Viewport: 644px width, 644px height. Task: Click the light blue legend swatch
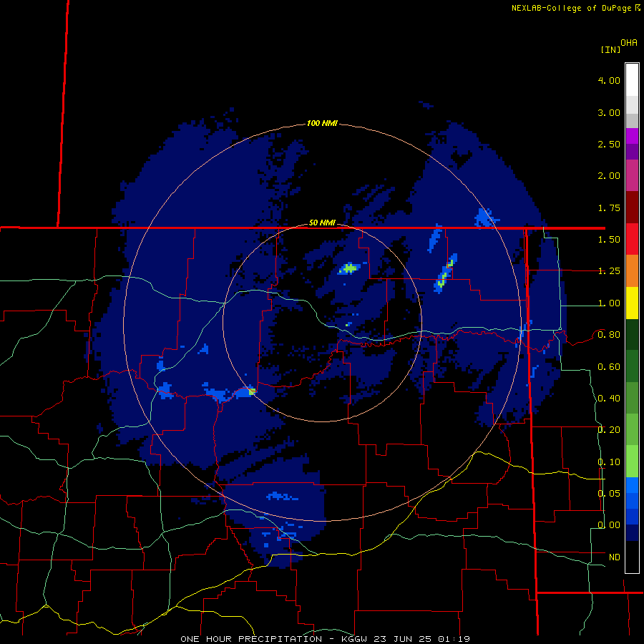(x=632, y=485)
